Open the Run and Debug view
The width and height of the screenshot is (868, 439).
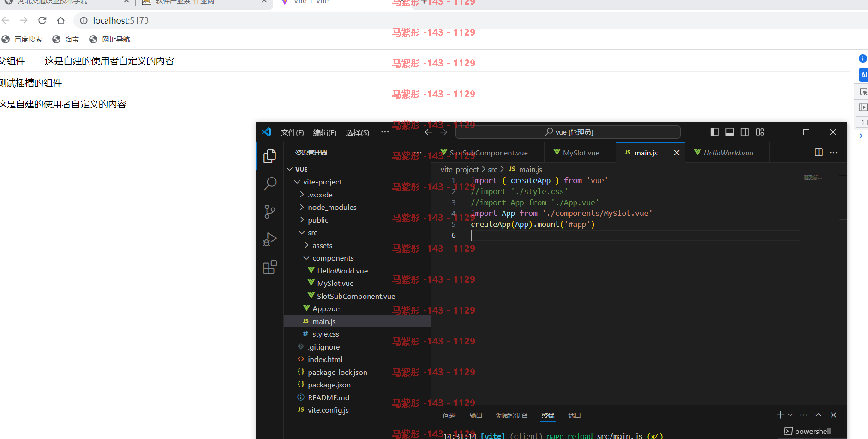[270, 239]
